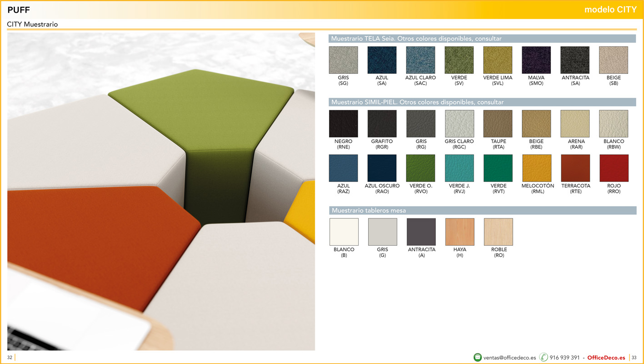Screen dimensions: 644x364
Task: Choose the MALVA (SMO) swatch
Action: click(x=536, y=60)
